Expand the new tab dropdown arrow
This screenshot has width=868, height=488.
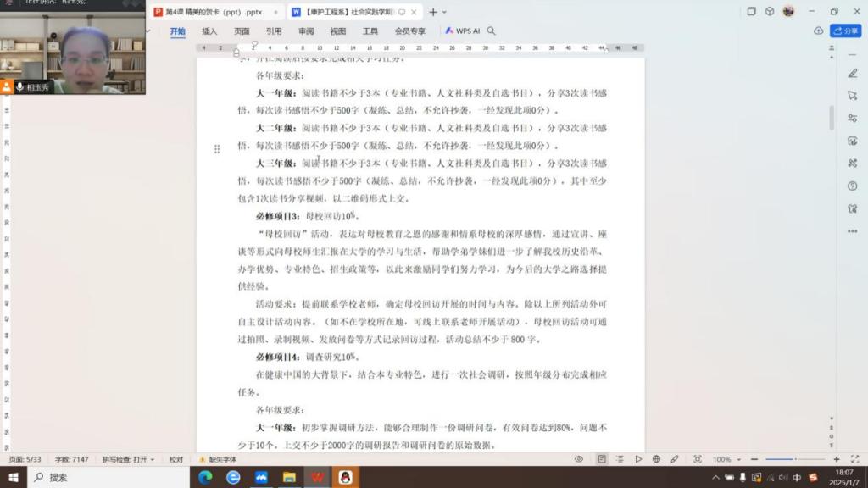446,12
